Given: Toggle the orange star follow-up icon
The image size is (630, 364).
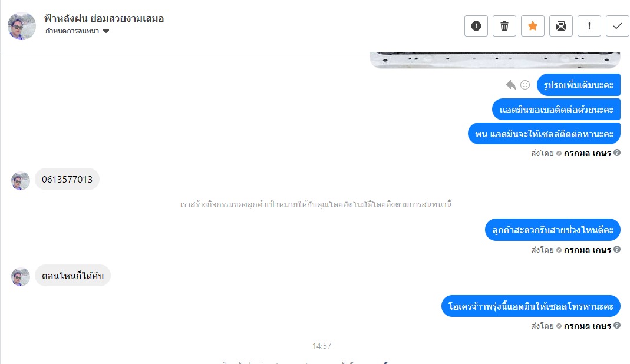Looking at the screenshot, I should (x=533, y=26).
